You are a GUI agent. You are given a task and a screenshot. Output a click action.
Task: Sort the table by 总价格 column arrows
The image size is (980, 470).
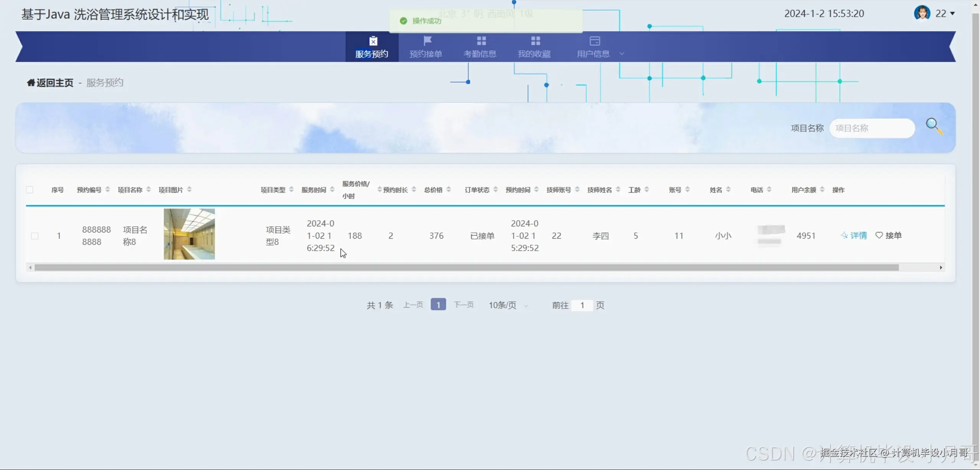click(x=449, y=189)
